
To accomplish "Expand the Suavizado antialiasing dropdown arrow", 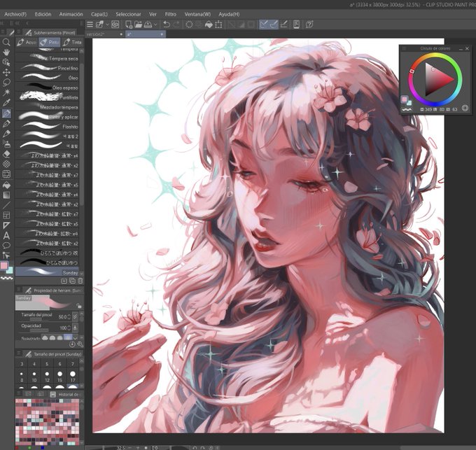I will click(x=75, y=337).
